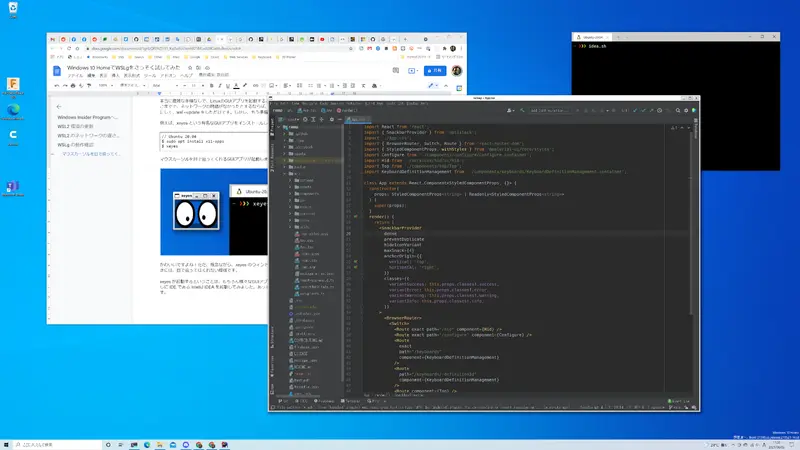Viewport: 800px width, 450px height.
Task: Collapse all nodes in the Project panel
Action: click(321, 119)
